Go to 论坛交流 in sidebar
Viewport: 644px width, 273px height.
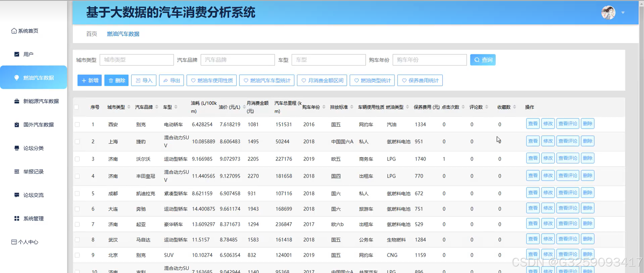[x=33, y=195]
